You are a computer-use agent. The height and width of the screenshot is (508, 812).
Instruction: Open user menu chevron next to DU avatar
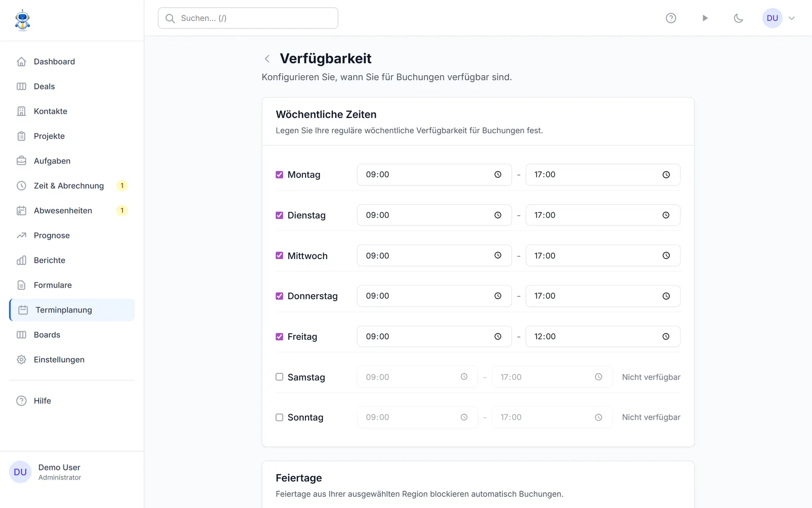[792, 18]
